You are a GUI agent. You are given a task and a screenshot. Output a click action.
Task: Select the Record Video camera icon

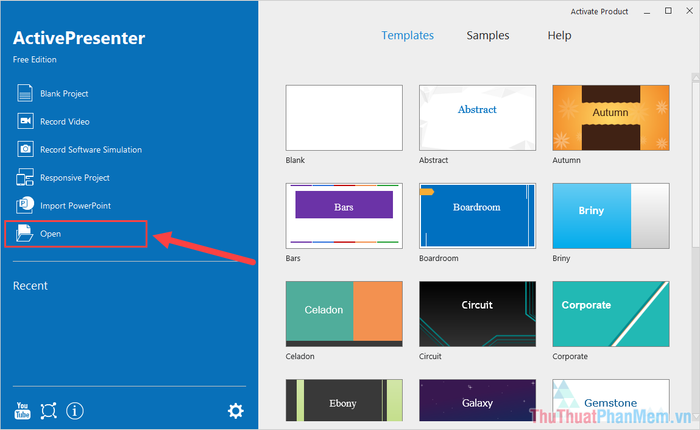[x=25, y=121]
